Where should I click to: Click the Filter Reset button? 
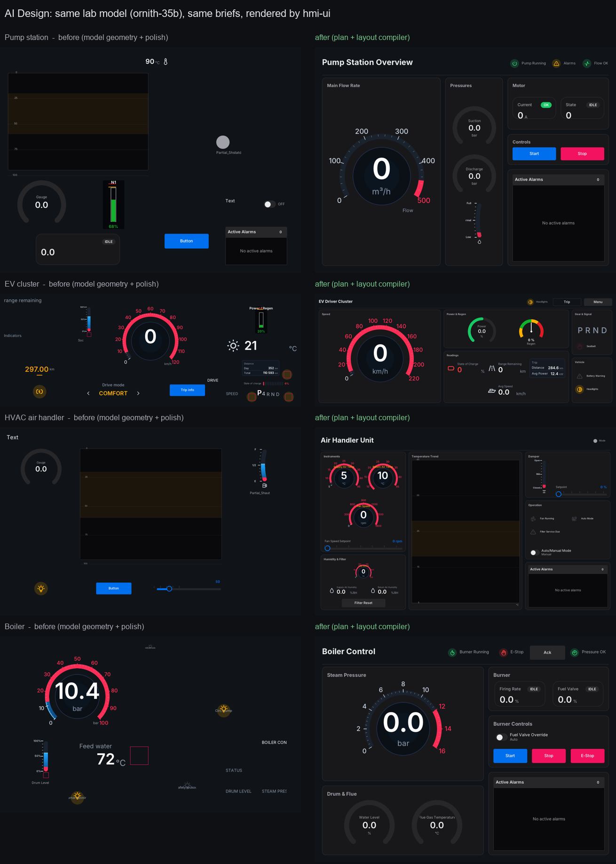pyautogui.click(x=363, y=603)
